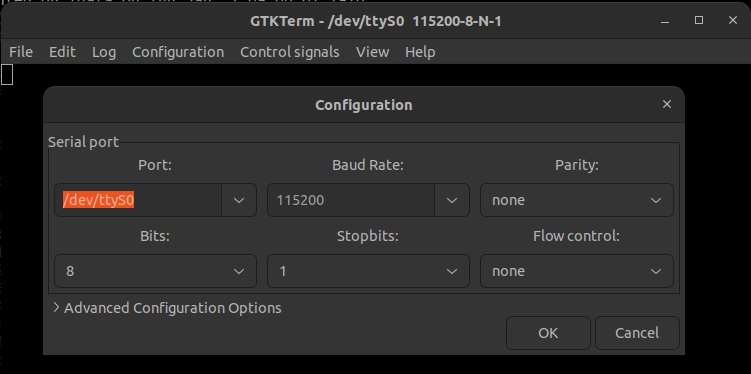Open the Baud Rate dropdown arrow
The width and height of the screenshot is (751, 374).
point(452,200)
